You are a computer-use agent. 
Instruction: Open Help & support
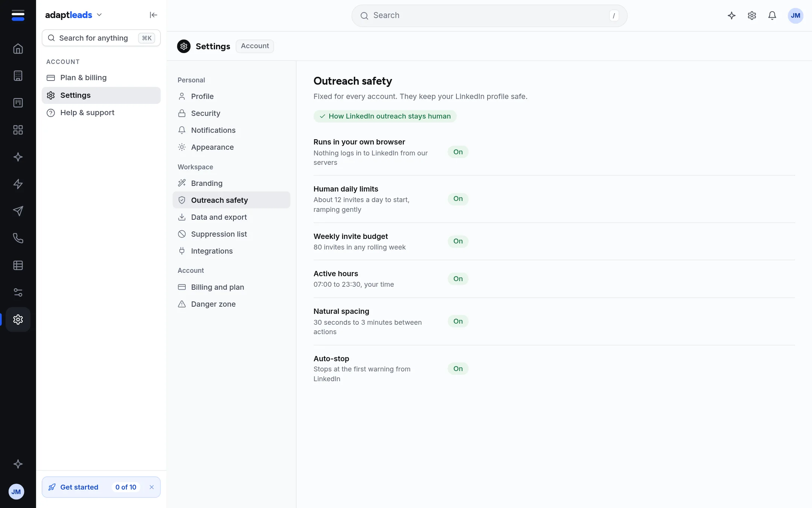click(x=101, y=113)
